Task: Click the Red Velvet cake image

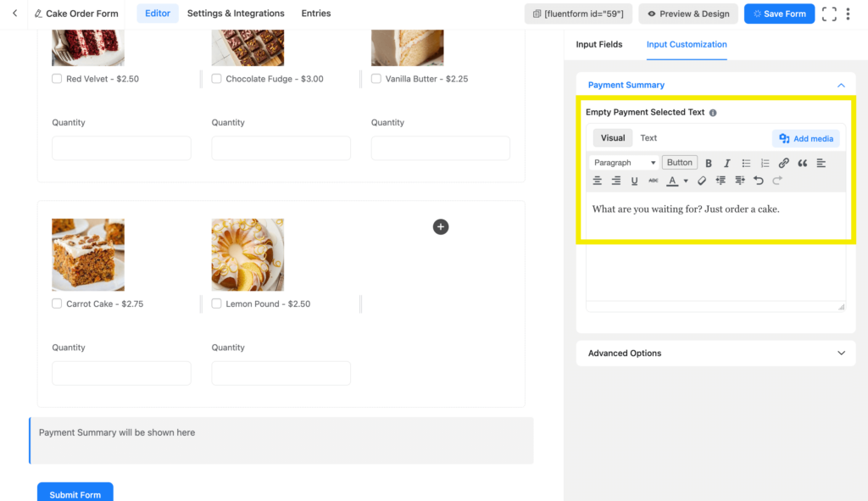Action: (x=88, y=47)
